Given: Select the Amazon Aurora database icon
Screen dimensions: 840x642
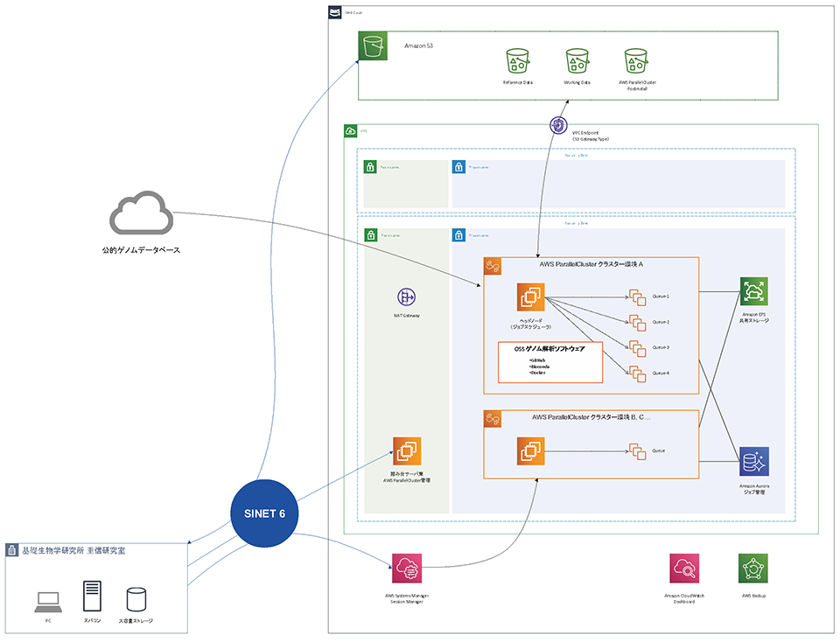Looking at the screenshot, I should pyautogui.click(x=753, y=461).
